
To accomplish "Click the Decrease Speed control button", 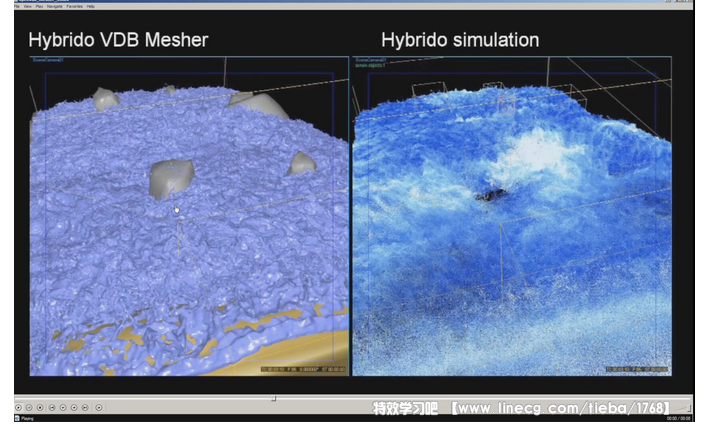I will 63,407.
